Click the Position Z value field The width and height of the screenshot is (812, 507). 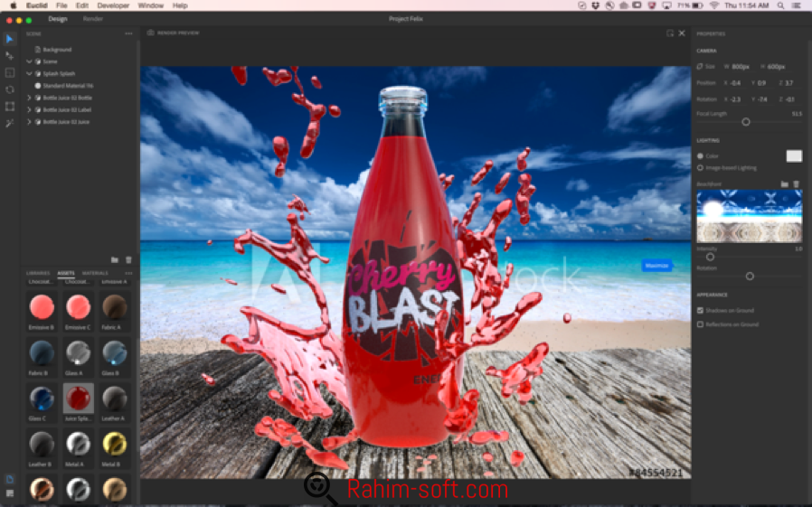tap(789, 83)
